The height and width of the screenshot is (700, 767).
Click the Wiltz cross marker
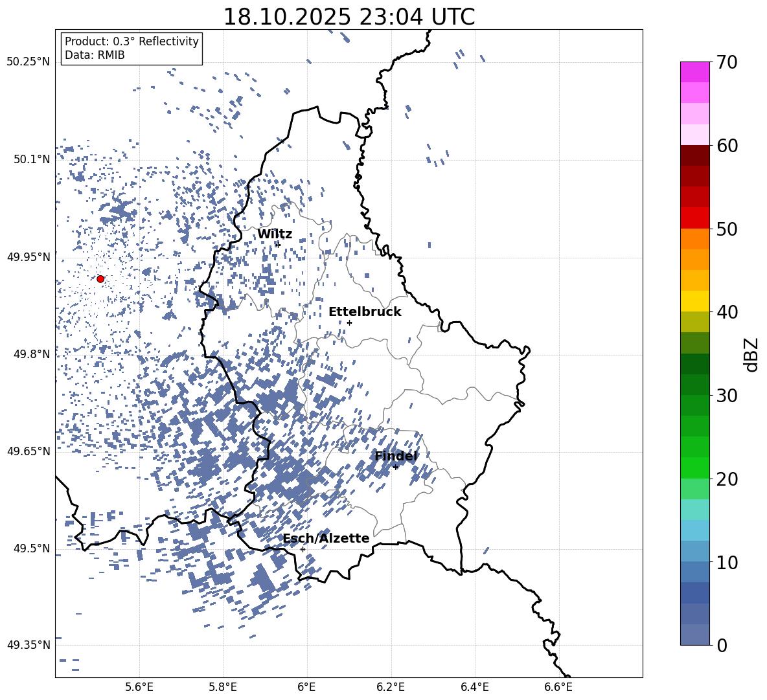[279, 245]
